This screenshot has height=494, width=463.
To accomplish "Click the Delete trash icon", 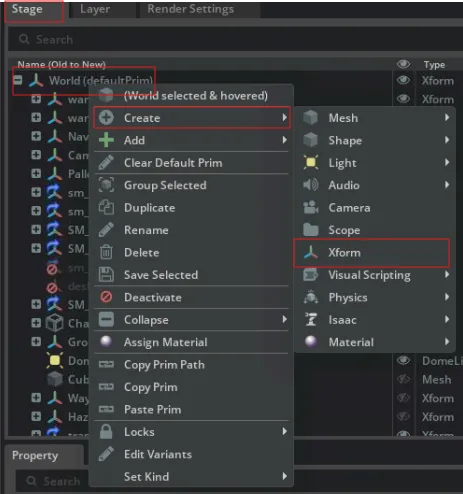I will pyautogui.click(x=106, y=252).
